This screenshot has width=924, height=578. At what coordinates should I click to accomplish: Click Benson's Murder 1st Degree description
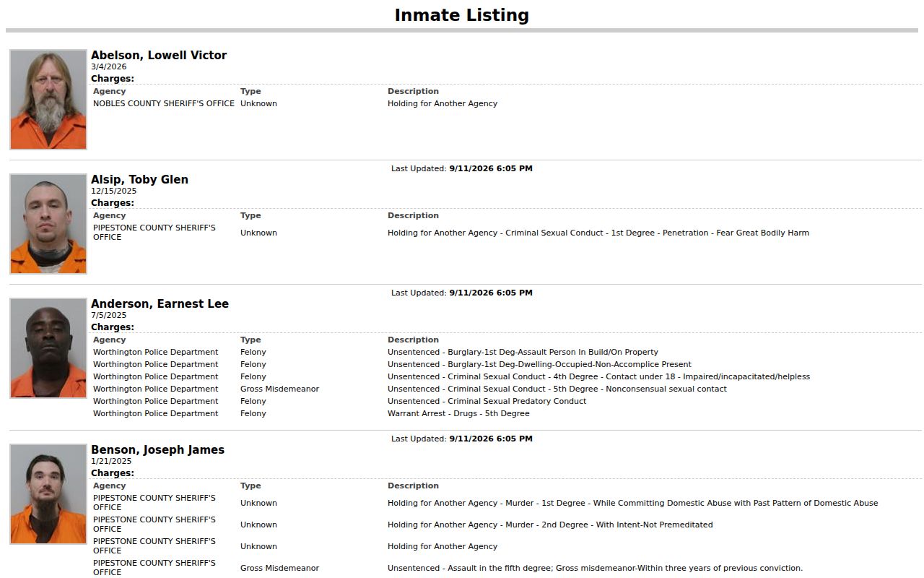633,503
